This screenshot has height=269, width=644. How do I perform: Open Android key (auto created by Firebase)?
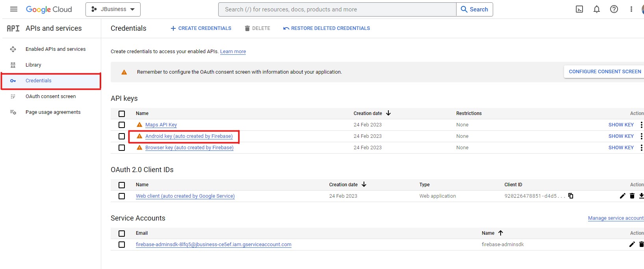[x=189, y=136]
